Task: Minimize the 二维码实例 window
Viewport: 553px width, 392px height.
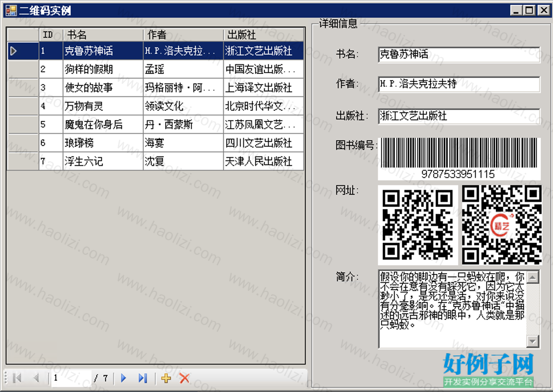Action: tap(516, 10)
